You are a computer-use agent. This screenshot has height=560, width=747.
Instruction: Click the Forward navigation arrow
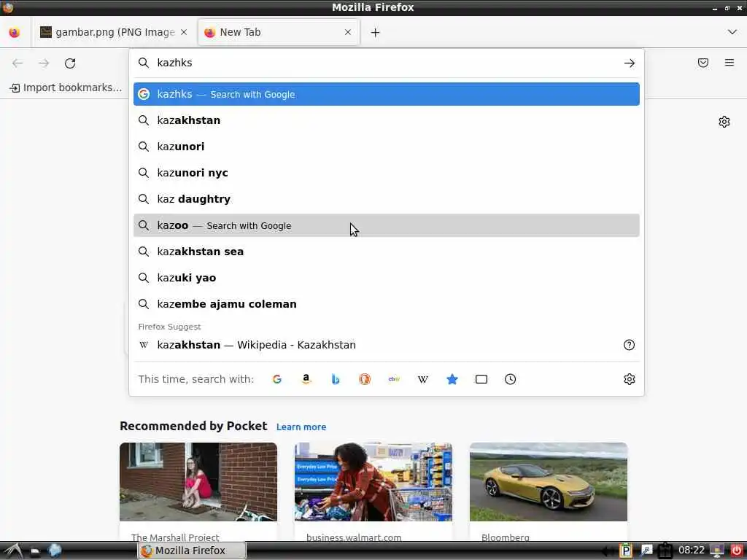(x=44, y=63)
